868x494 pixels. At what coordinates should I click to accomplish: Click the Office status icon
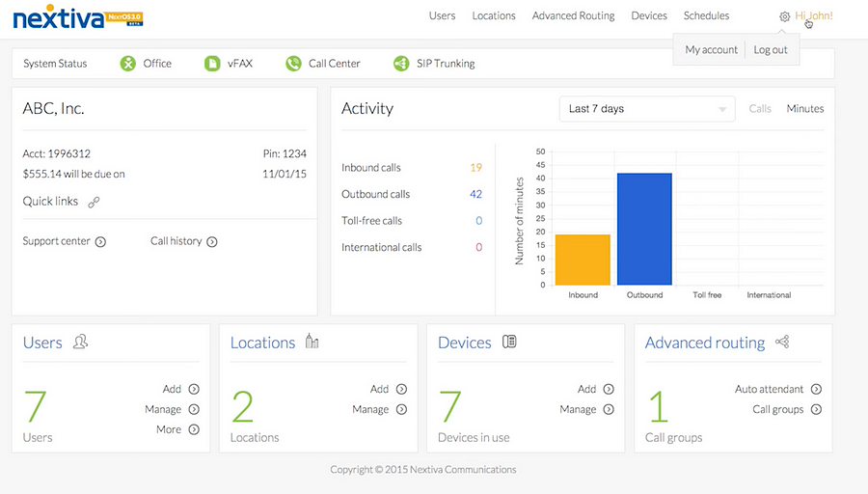click(128, 64)
